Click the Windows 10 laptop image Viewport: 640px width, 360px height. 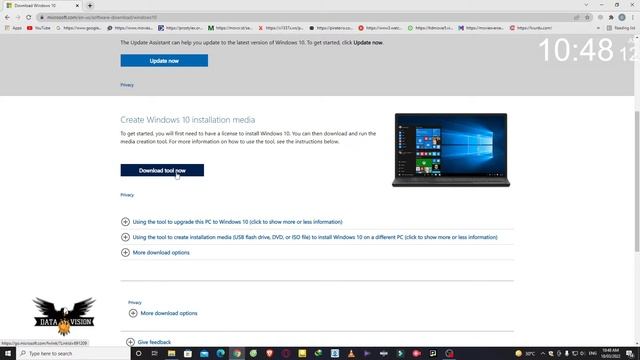pyautogui.click(x=451, y=150)
